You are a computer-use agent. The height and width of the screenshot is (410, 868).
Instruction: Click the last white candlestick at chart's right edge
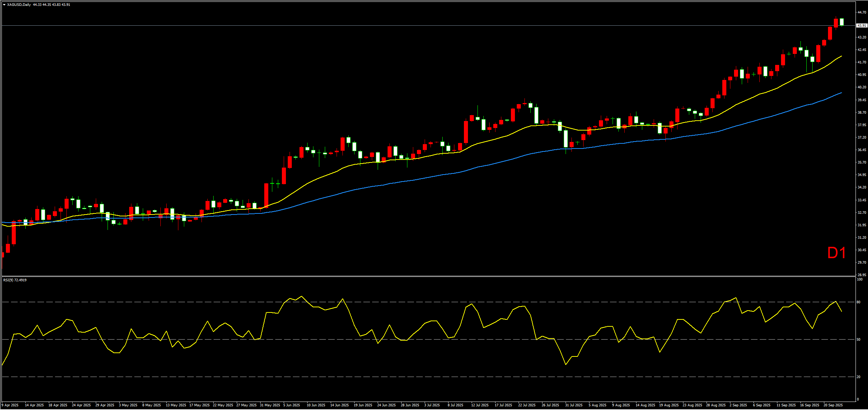[x=842, y=22]
